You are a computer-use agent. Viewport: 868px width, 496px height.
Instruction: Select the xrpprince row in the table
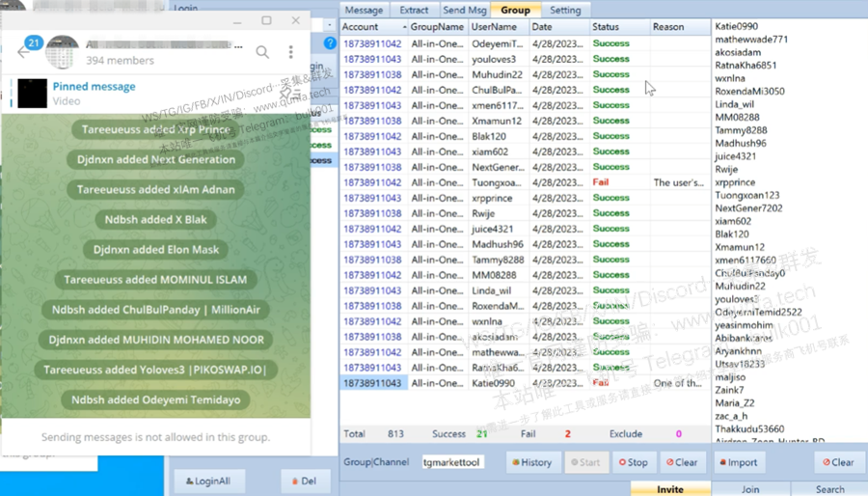coord(525,198)
